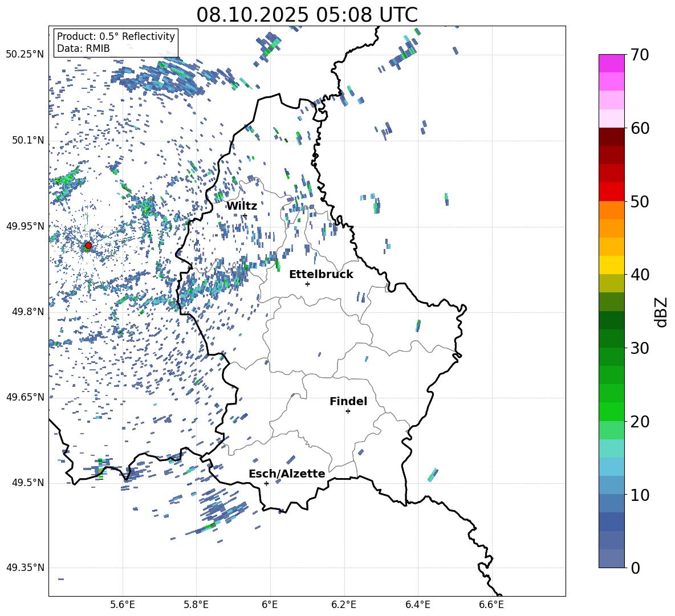Click the 70 value on the colorbar
Viewport: 675px width, 616px height.
(640, 55)
